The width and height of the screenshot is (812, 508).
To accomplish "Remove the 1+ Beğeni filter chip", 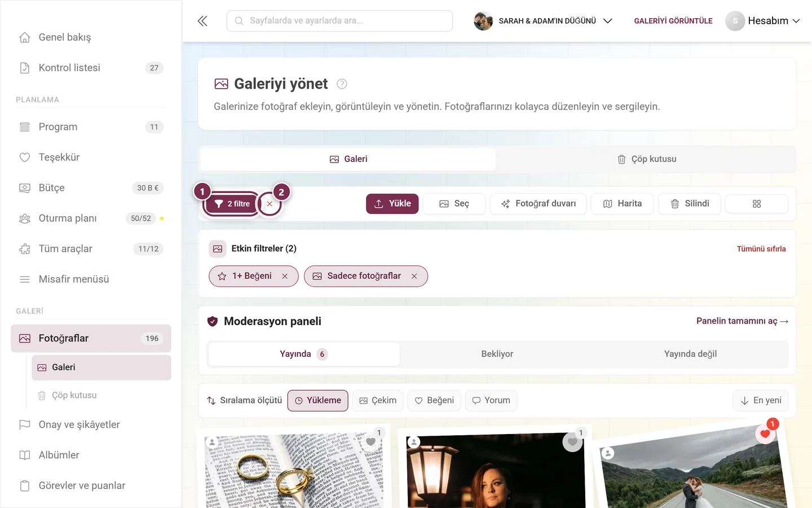I will click(285, 276).
